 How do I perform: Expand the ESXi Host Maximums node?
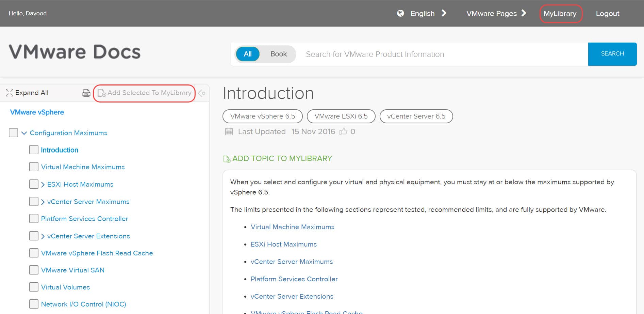43,185
